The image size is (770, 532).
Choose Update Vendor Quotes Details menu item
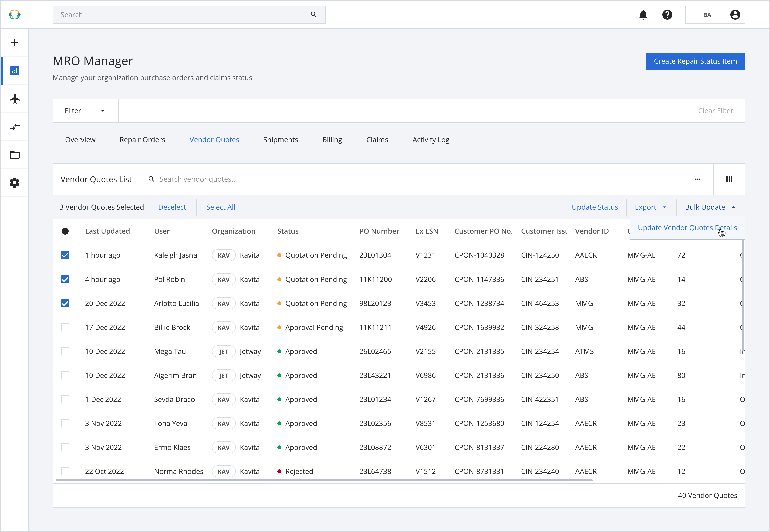point(687,228)
